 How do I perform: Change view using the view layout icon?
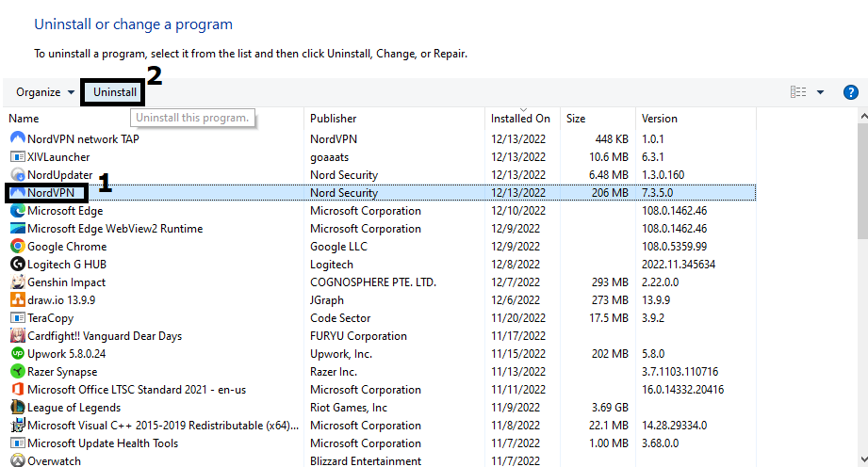[x=797, y=92]
